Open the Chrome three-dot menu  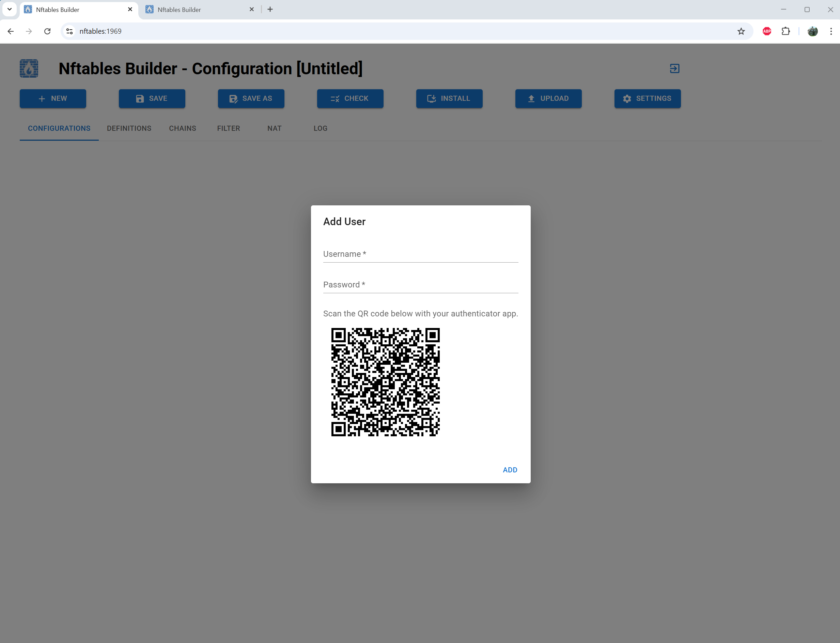pyautogui.click(x=831, y=31)
